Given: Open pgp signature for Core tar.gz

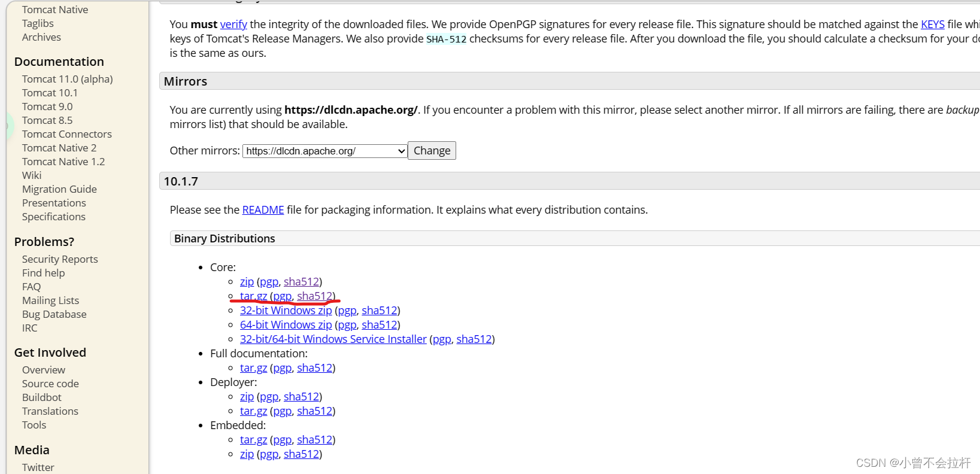Looking at the screenshot, I should tap(283, 296).
